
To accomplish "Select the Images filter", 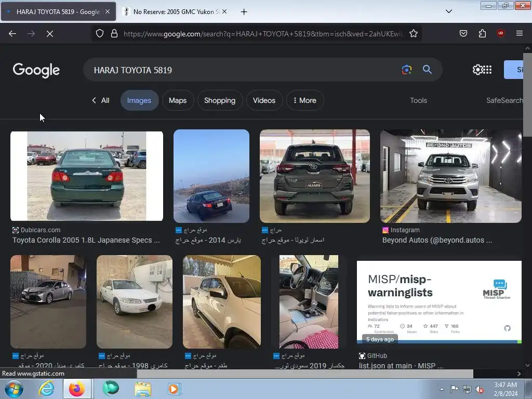I will point(139,100).
